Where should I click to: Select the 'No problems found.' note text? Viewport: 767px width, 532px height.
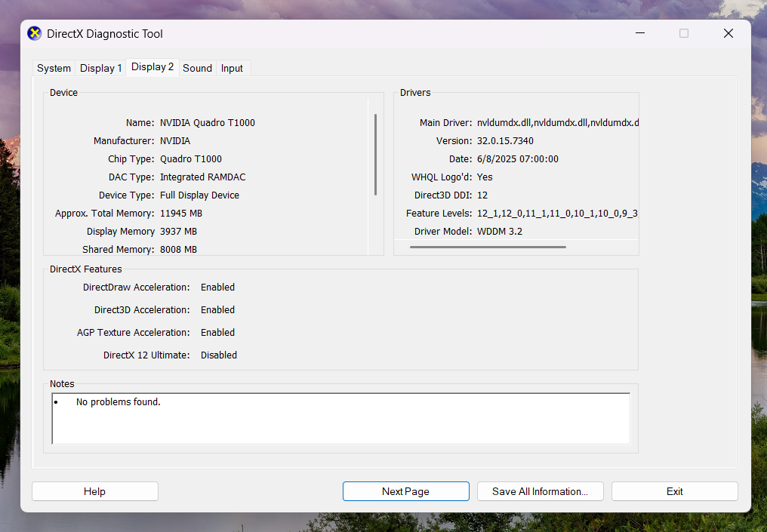click(119, 402)
